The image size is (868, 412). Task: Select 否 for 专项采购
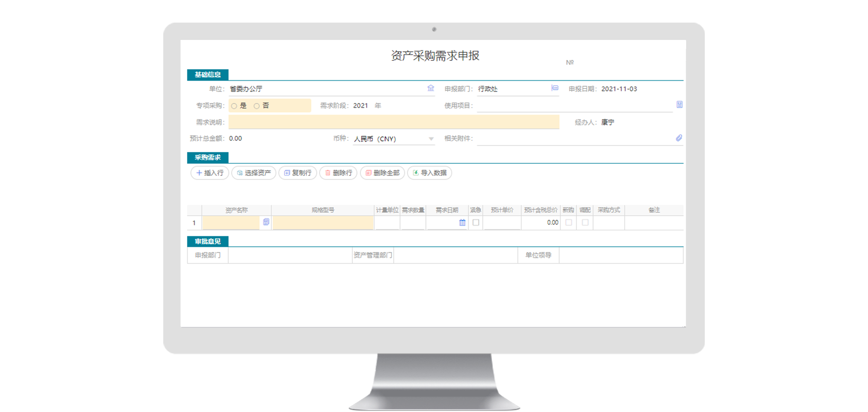pos(257,106)
